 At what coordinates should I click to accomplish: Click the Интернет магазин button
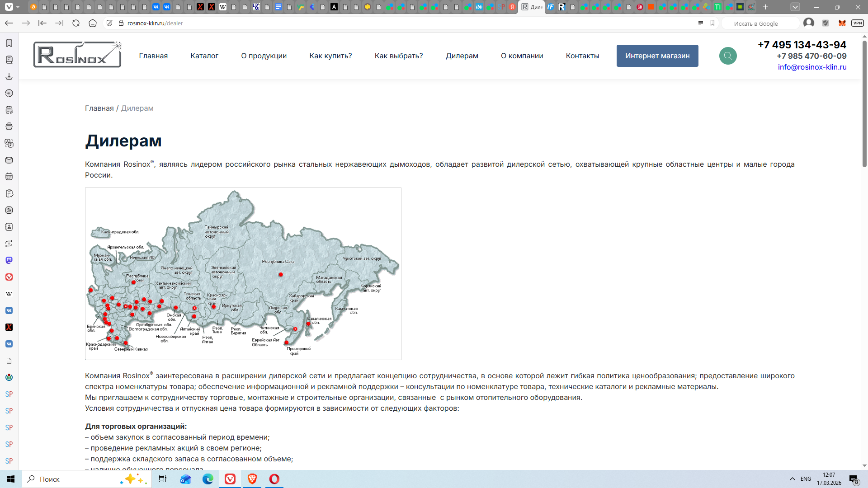point(657,56)
